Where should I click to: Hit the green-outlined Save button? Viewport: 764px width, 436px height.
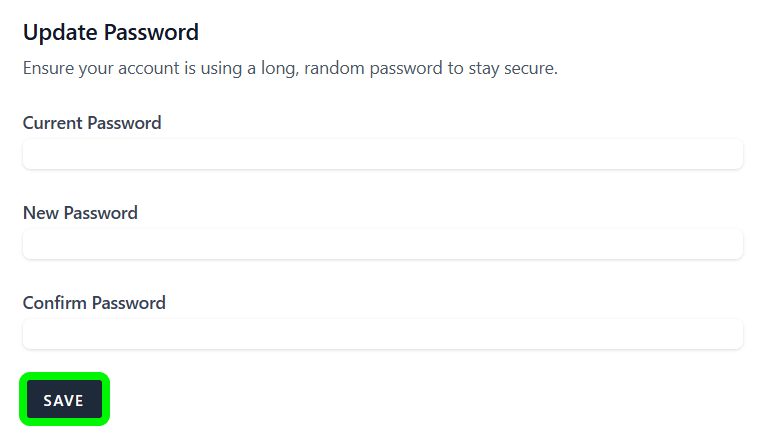coord(64,400)
